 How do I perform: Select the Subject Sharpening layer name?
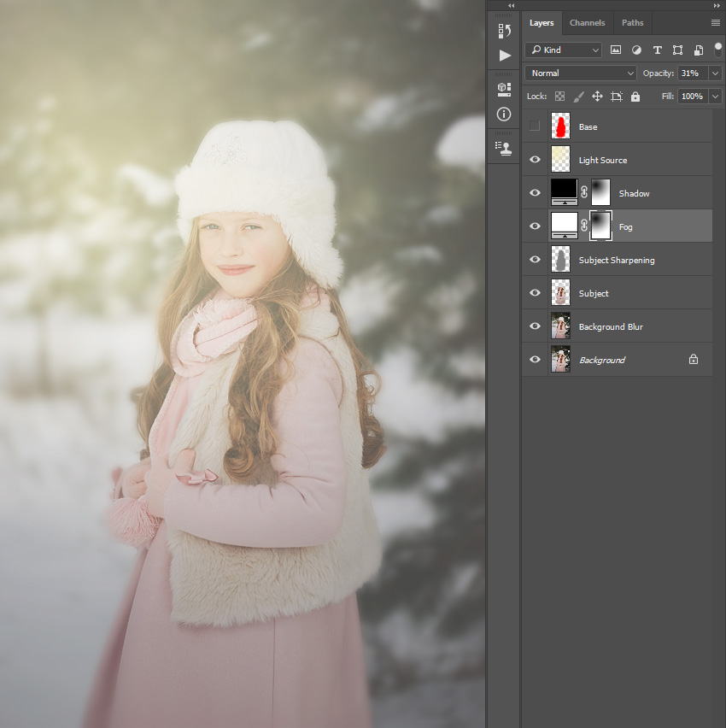[x=617, y=260]
